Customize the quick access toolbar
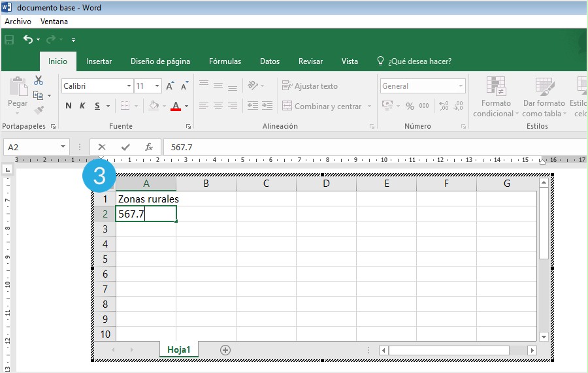 (x=73, y=39)
